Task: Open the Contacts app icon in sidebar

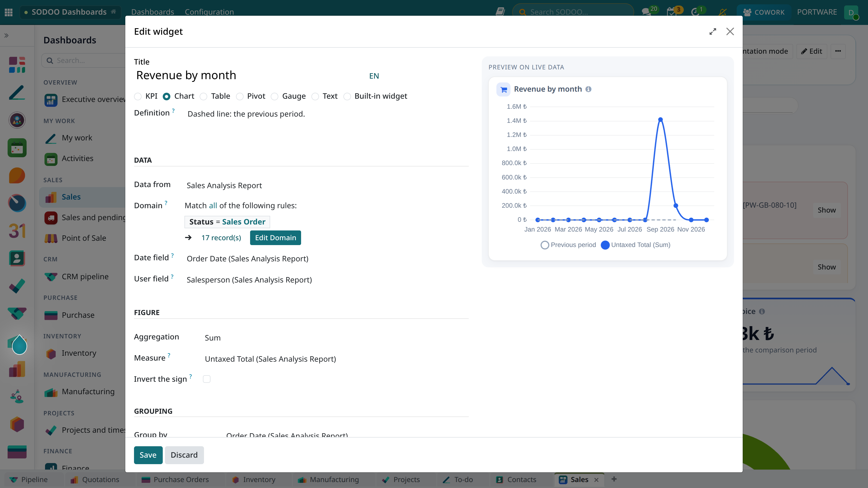Action: coord(17,258)
